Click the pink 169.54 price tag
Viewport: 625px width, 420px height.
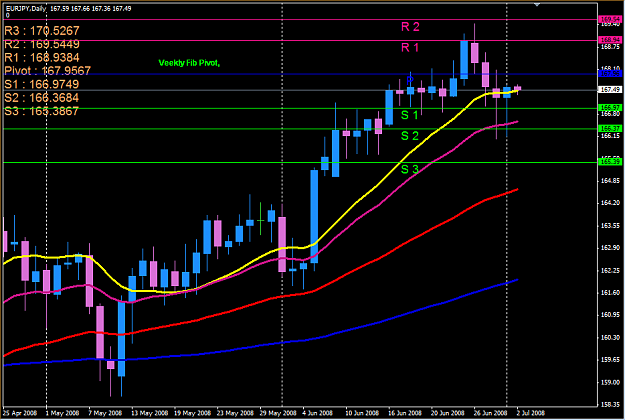pyautogui.click(x=610, y=20)
